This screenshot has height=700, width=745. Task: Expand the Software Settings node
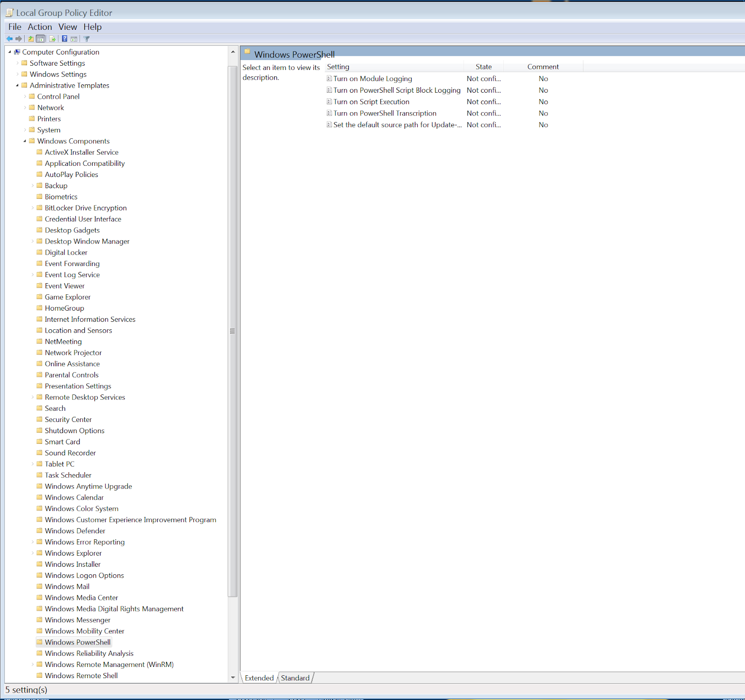pos(18,63)
